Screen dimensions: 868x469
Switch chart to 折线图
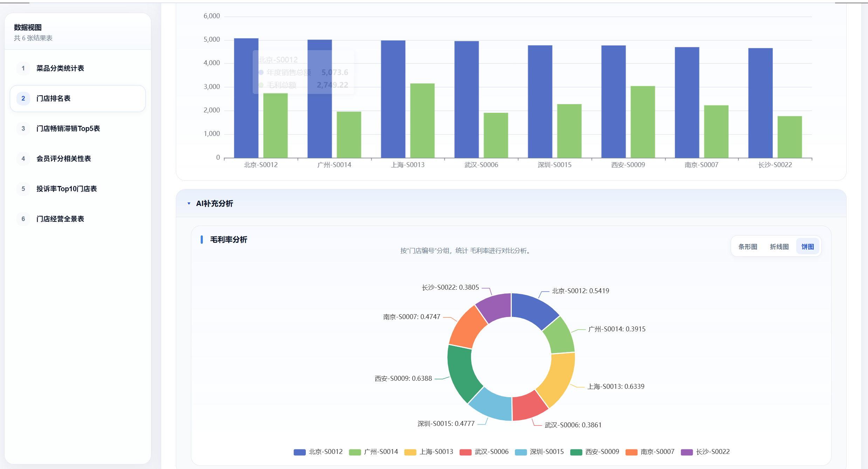779,247
